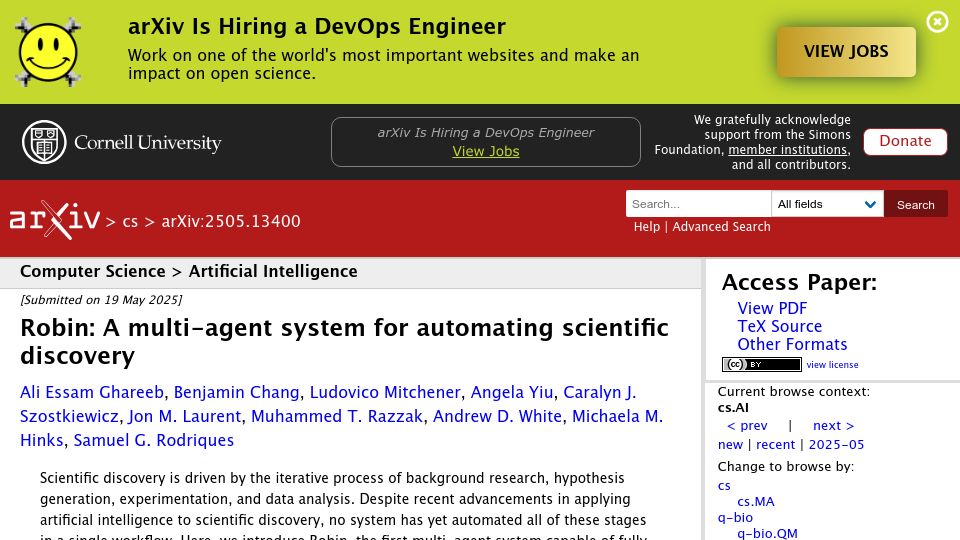Open author Muhammed T. Razzak
The width and height of the screenshot is (960, 540).
[x=337, y=416]
